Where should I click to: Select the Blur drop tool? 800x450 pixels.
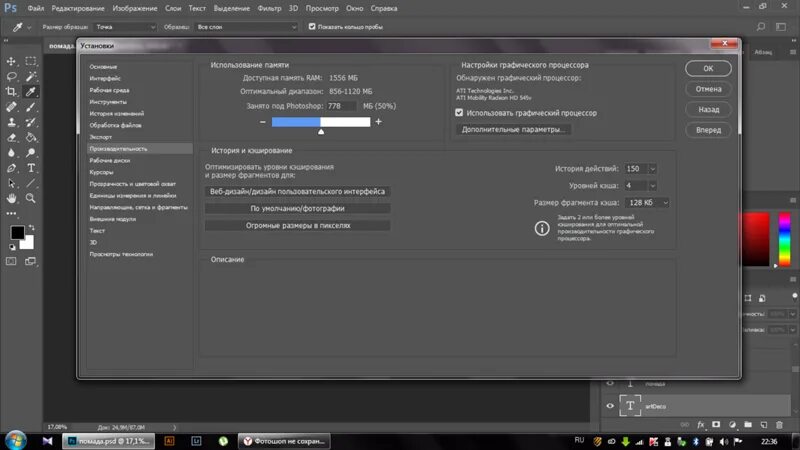(x=11, y=153)
